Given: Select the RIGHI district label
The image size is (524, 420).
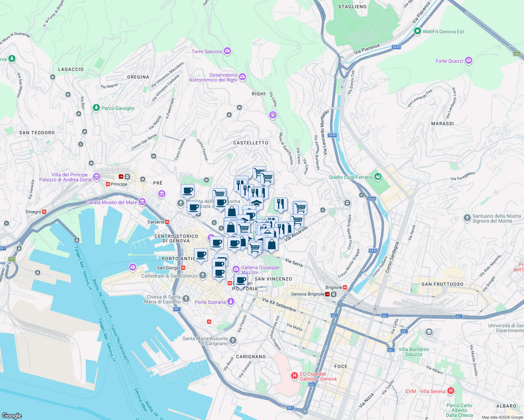Looking at the screenshot, I should click(x=258, y=94).
